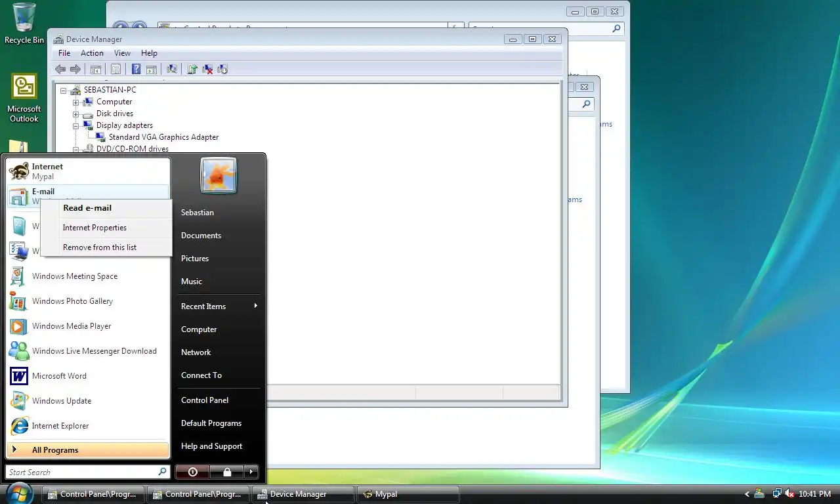Image resolution: width=840 pixels, height=504 pixels.
Task: Launch Windows Meeting Space from Start menu
Action: click(x=88, y=276)
